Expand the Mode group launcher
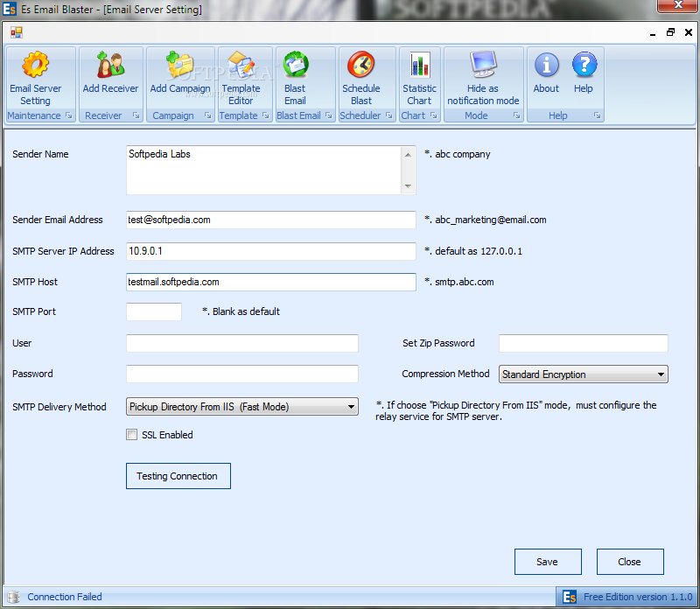The height and width of the screenshot is (609, 700). click(x=516, y=115)
